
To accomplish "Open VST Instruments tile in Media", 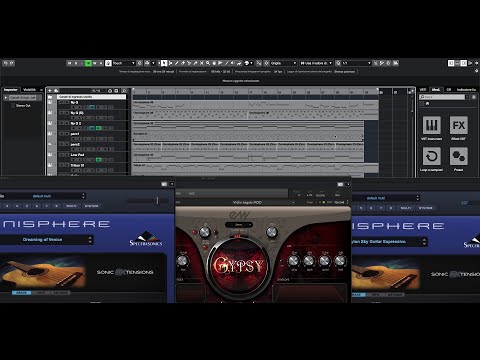I will click(x=432, y=125).
